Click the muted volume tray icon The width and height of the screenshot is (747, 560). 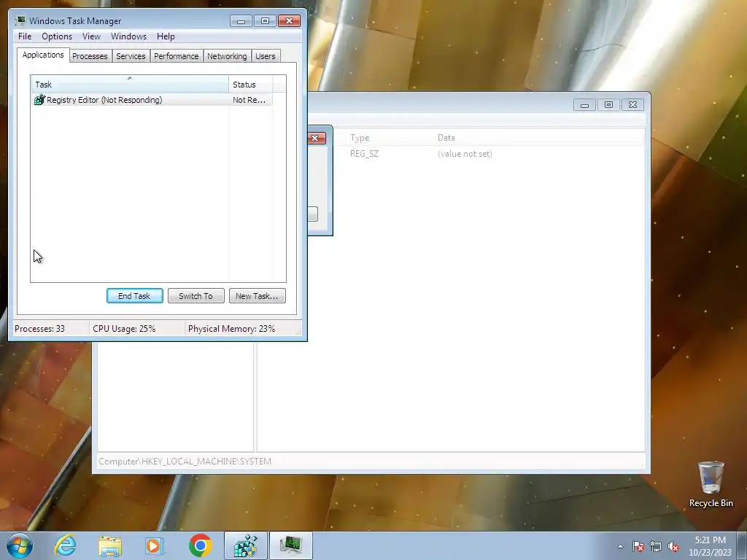pos(673,546)
